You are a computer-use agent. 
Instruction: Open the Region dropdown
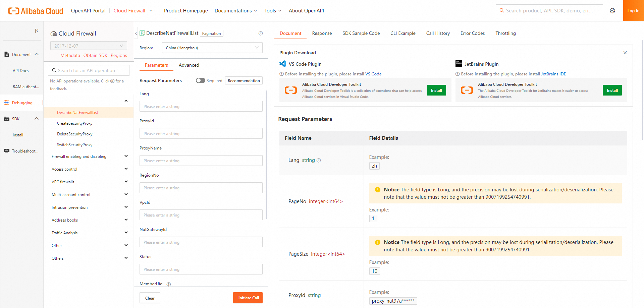click(x=212, y=48)
